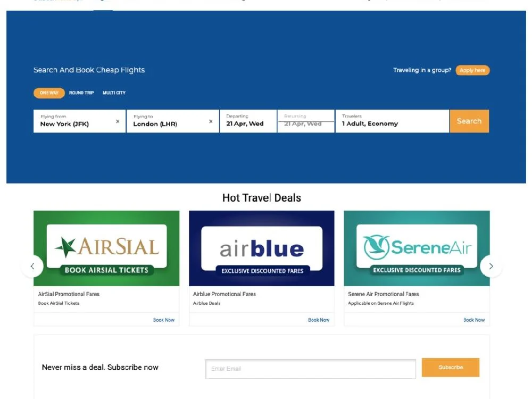
Task: Click the Enter Email input field
Action: [x=311, y=369]
